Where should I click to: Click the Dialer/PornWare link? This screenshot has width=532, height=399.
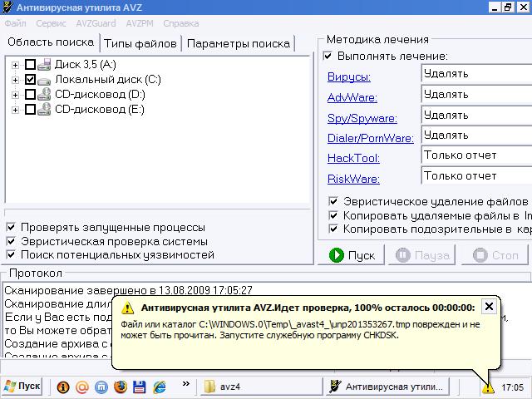(x=370, y=138)
